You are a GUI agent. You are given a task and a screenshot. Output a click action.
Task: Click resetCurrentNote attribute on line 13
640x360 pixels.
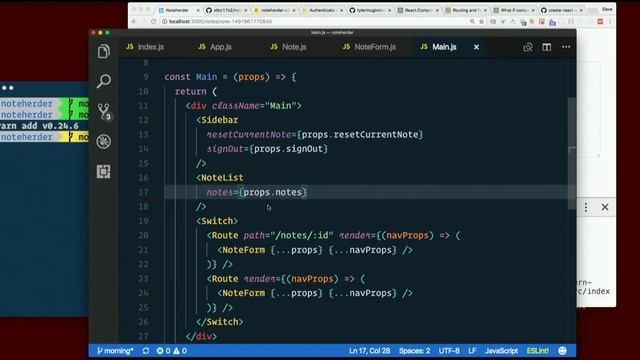coord(249,135)
